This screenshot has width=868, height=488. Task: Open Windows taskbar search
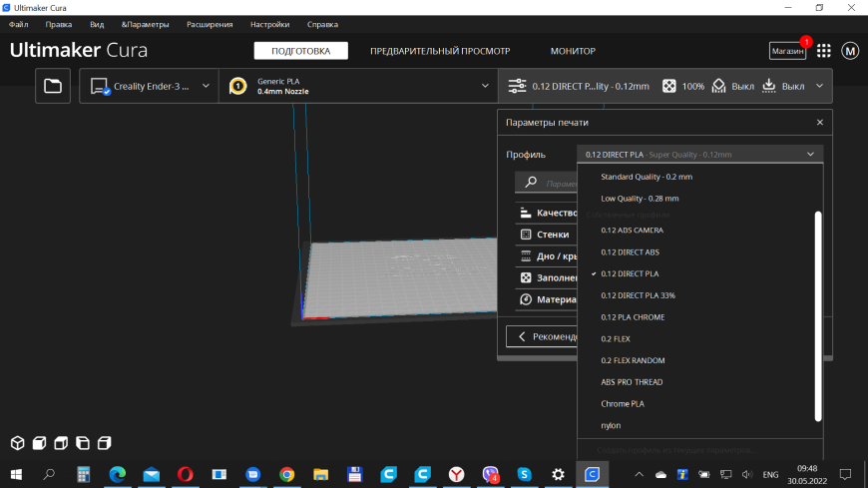49,475
